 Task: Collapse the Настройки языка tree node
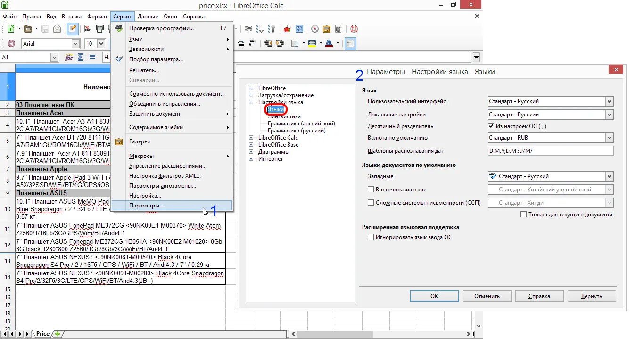point(251,102)
